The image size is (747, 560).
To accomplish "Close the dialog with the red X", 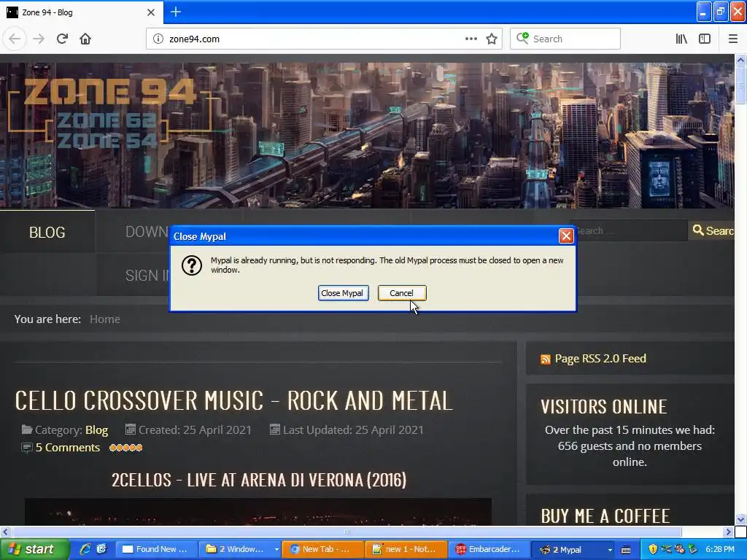I will [x=566, y=236].
